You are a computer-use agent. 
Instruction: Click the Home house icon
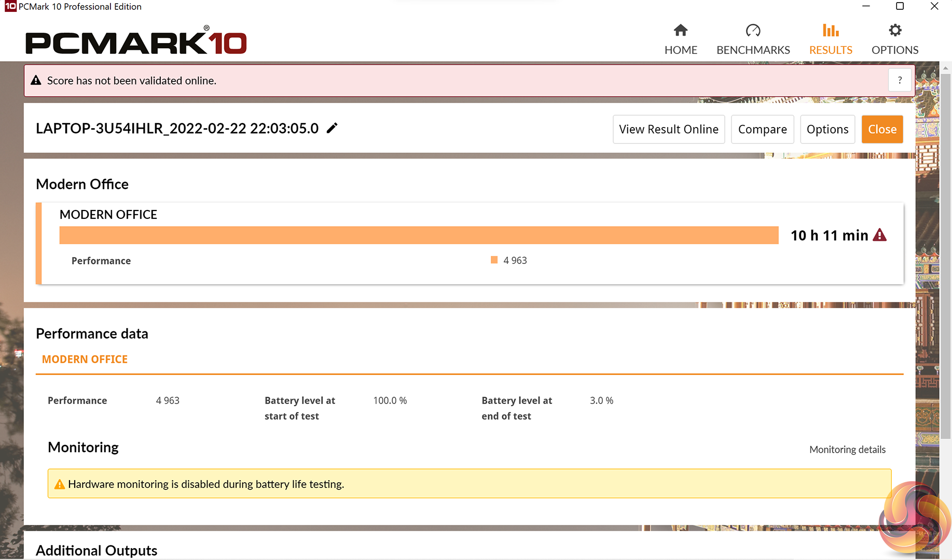[681, 31]
